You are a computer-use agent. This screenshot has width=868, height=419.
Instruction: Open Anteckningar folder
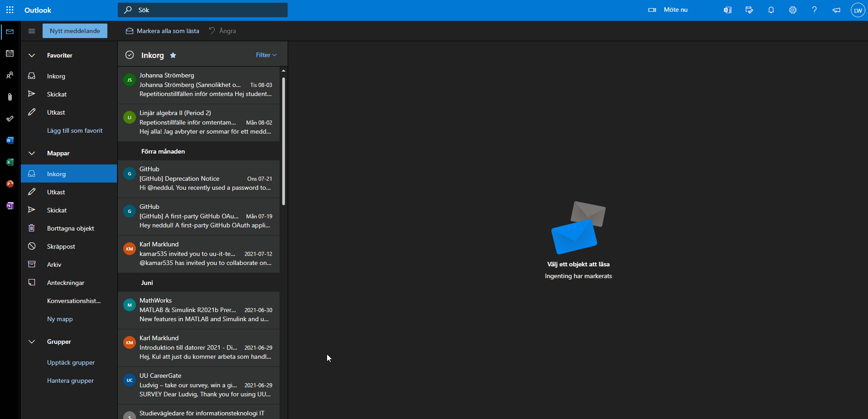[69, 283]
